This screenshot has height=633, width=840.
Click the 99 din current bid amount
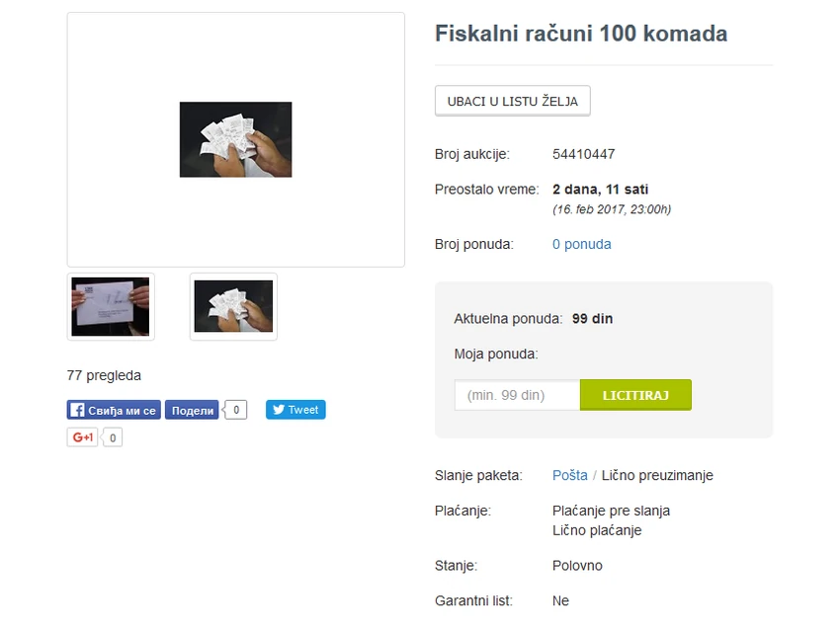(593, 318)
